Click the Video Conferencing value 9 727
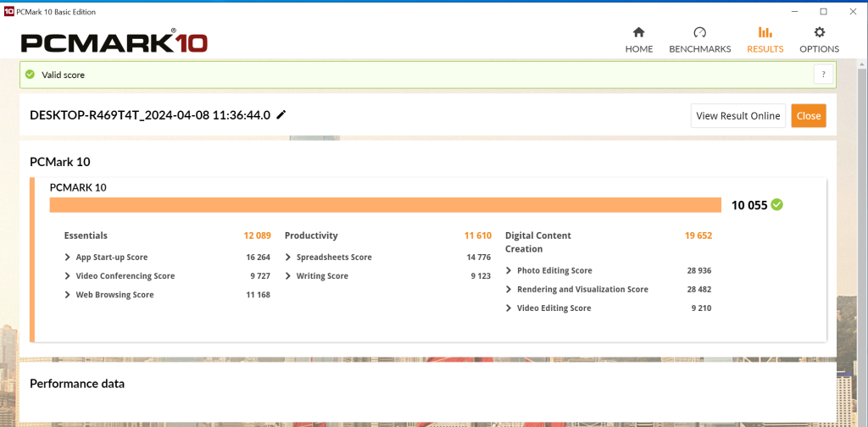 [259, 276]
